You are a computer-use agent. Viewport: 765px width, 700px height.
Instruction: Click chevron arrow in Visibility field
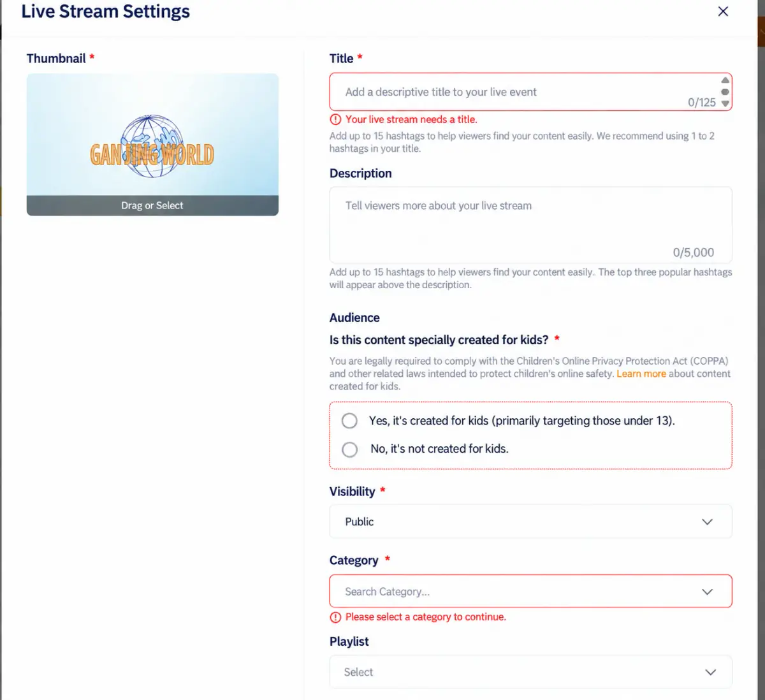coord(707,521)
